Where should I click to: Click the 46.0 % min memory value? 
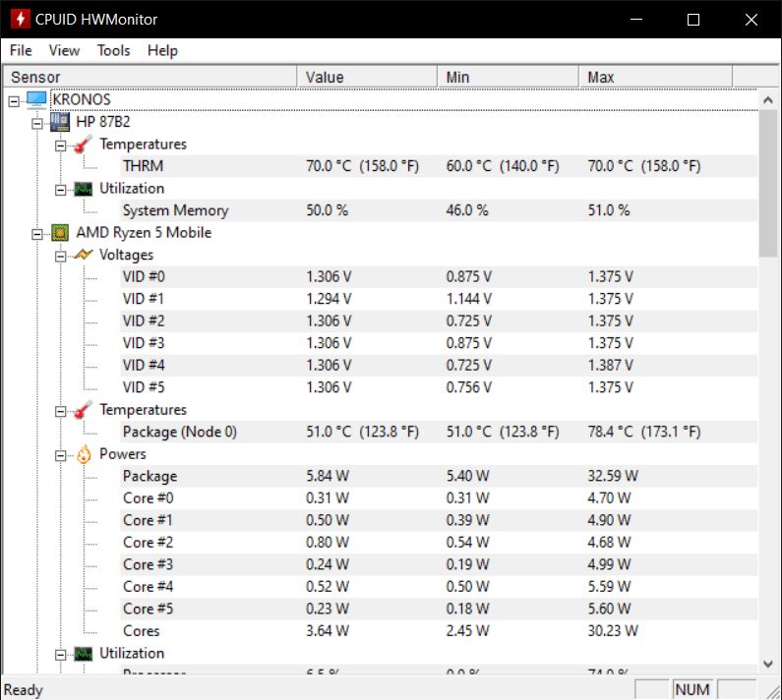(467, 210)
